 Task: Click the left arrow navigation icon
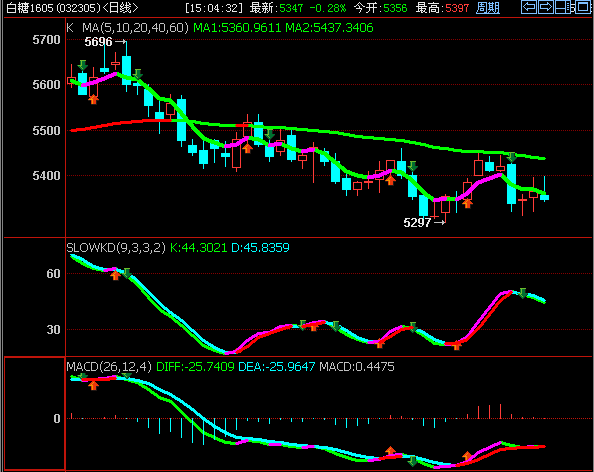(529, 7)
